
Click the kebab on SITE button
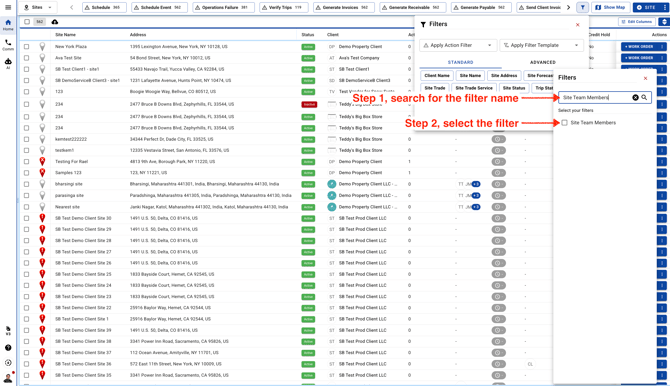pyautogui.click(x=664, y=7)
